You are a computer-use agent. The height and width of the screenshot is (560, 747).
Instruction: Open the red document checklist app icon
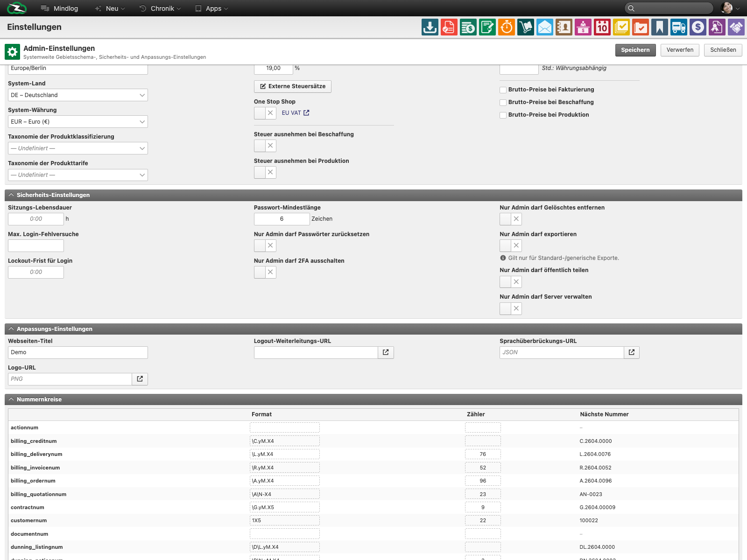449,27
